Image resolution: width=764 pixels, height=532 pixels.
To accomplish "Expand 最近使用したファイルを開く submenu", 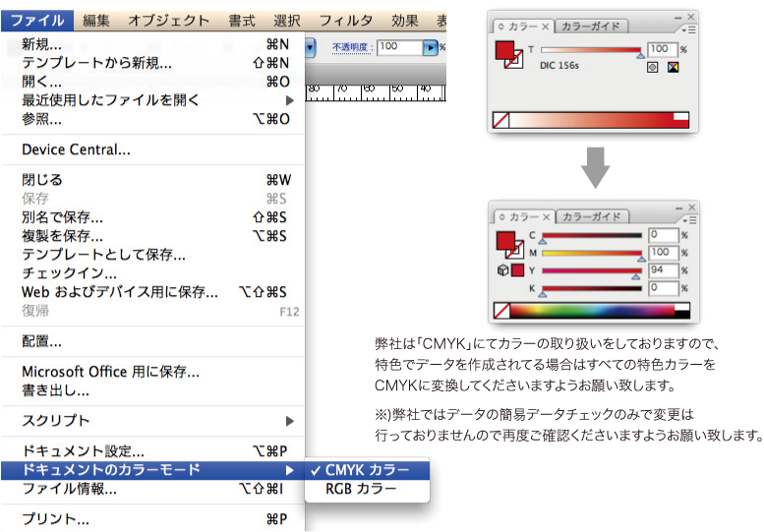I will point(289,100).
